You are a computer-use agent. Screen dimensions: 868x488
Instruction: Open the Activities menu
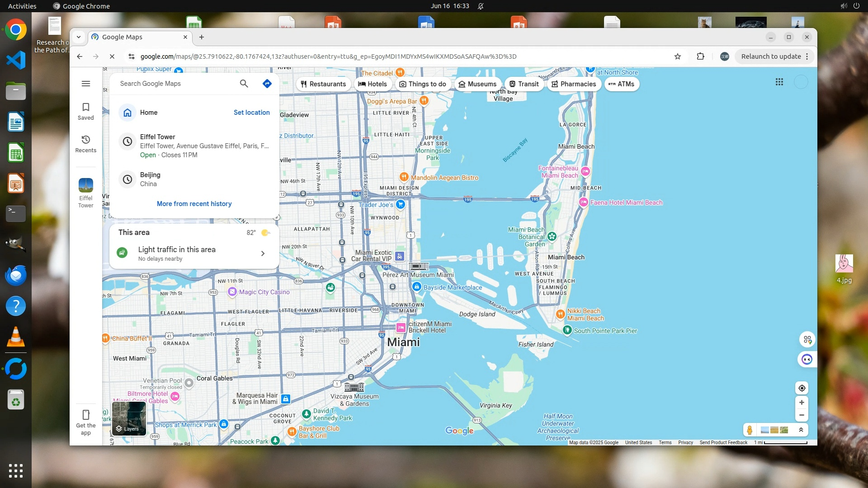(22, 6)
